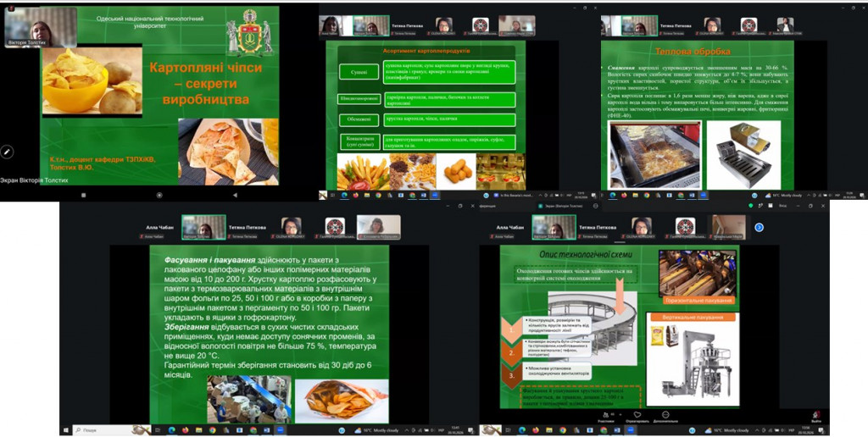Tap the Android back triangle button
The width and height of the screenshot is (868, 437).
coord(235,196)
